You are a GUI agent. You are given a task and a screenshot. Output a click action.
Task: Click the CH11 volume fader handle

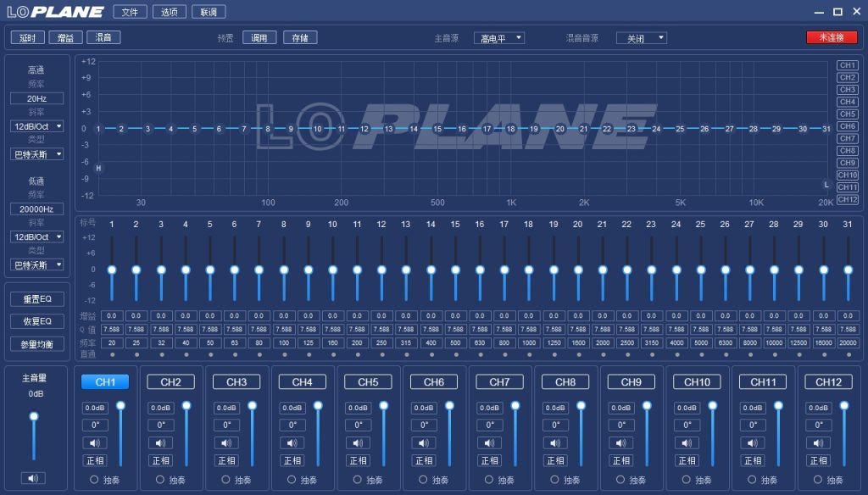(x=779, y=406)
